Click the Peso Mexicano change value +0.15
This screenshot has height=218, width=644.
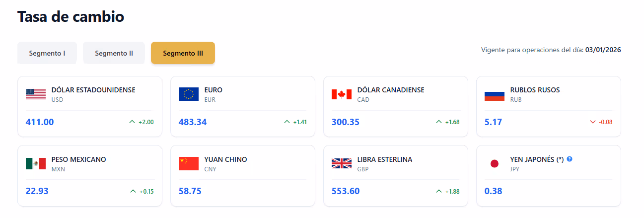(x=146, y=191)
